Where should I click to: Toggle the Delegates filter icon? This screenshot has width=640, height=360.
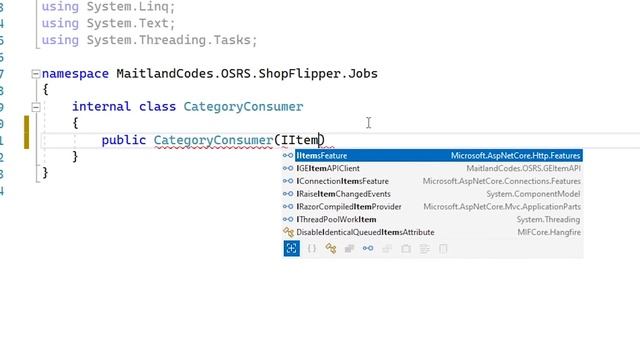(x=387, y=248)
